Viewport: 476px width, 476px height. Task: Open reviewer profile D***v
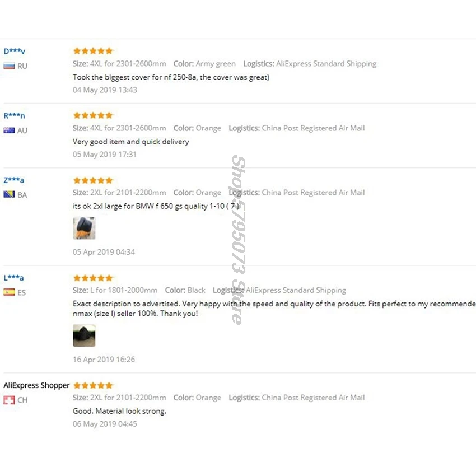tap(14, 51)
